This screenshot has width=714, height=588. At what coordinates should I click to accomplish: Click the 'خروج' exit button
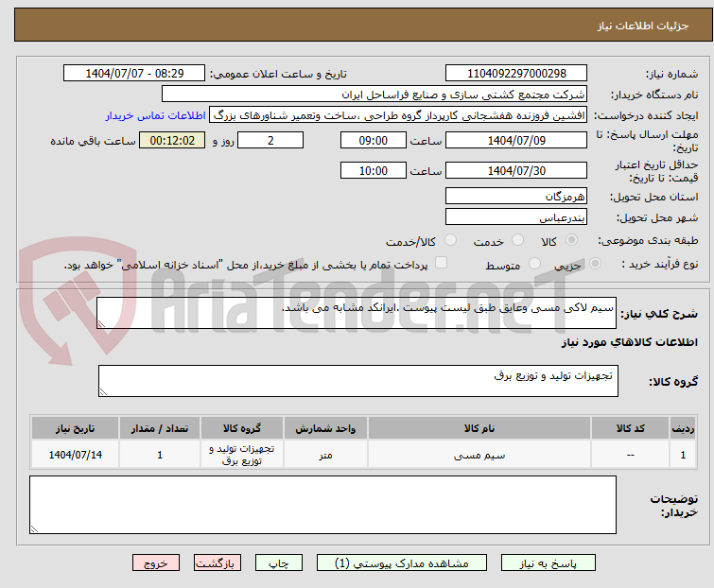(x=156, y=562)
